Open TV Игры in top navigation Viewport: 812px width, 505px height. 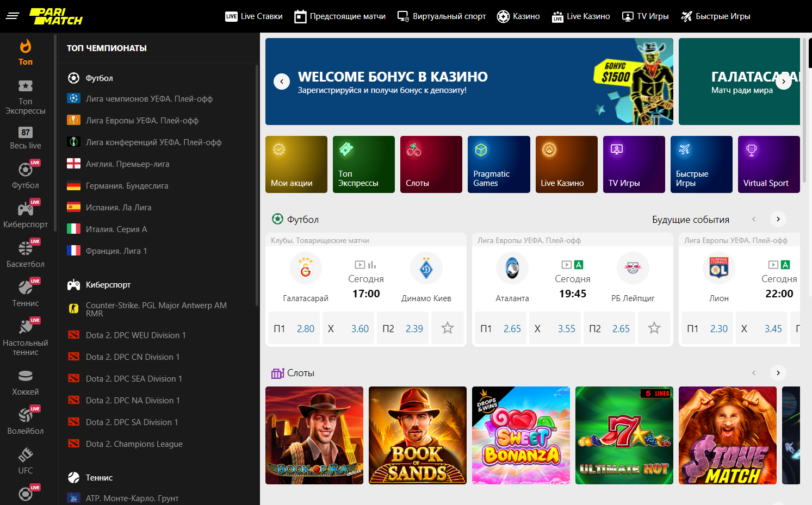(x=645, y=16)
